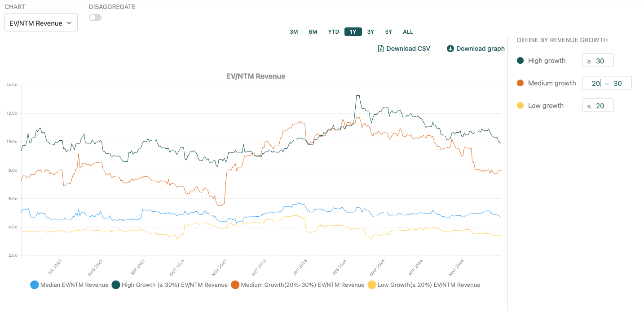Select the 3M time range tab
The image size is (644, 312).
(x=294, y=32)
